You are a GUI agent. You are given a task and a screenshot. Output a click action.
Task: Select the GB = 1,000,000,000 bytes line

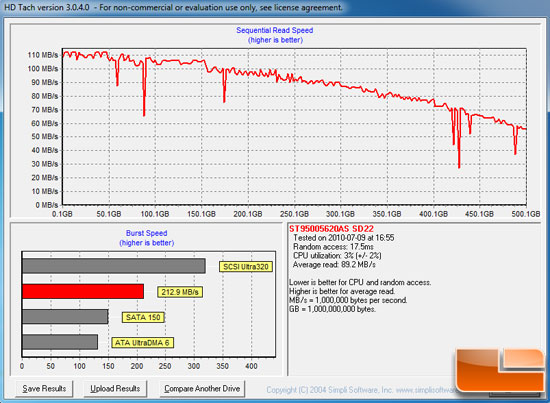coord(332,309)
